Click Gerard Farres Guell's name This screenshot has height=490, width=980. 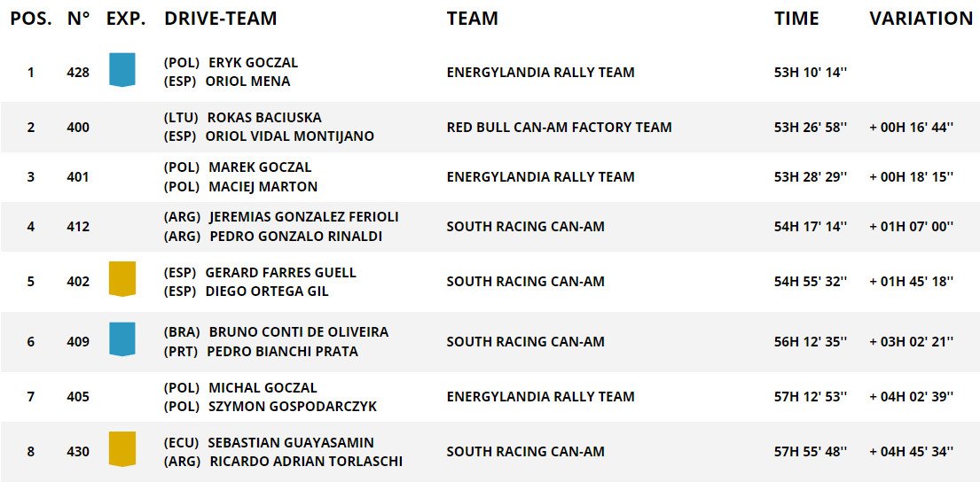280,272
